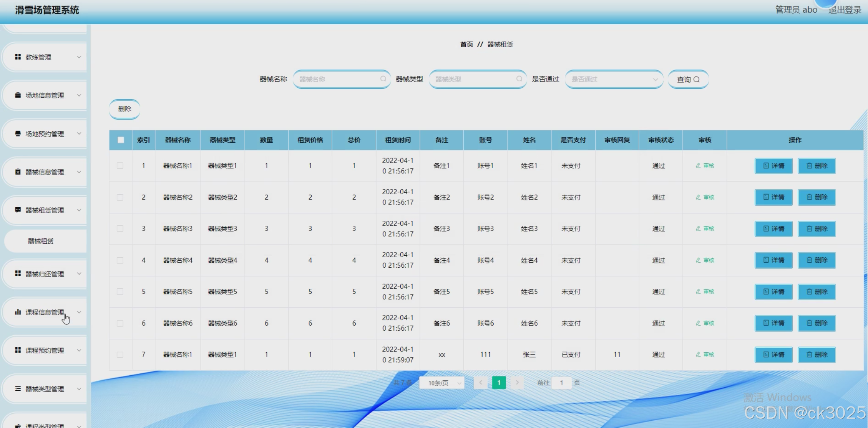This screenshot has width=868, height=428.
Task: Check the checkbox for row 7
Action: click(x=120, y=355)
